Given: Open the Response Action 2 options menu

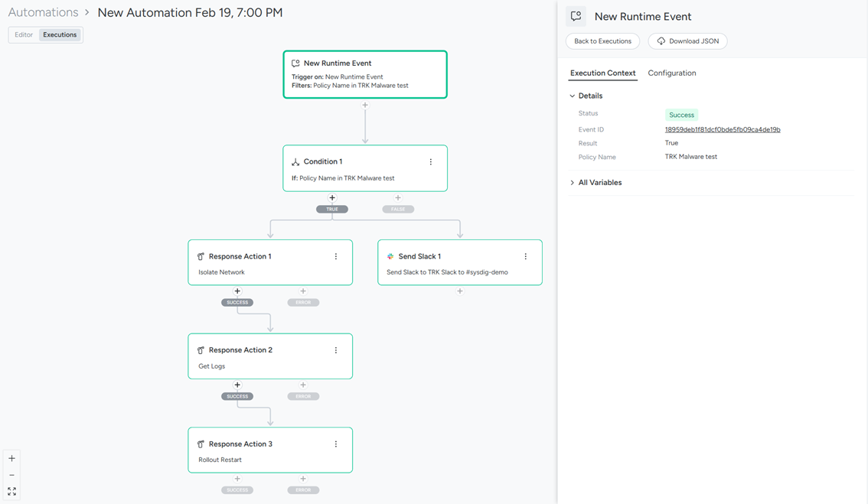Looking at the screenshot, I should (336, 350).
